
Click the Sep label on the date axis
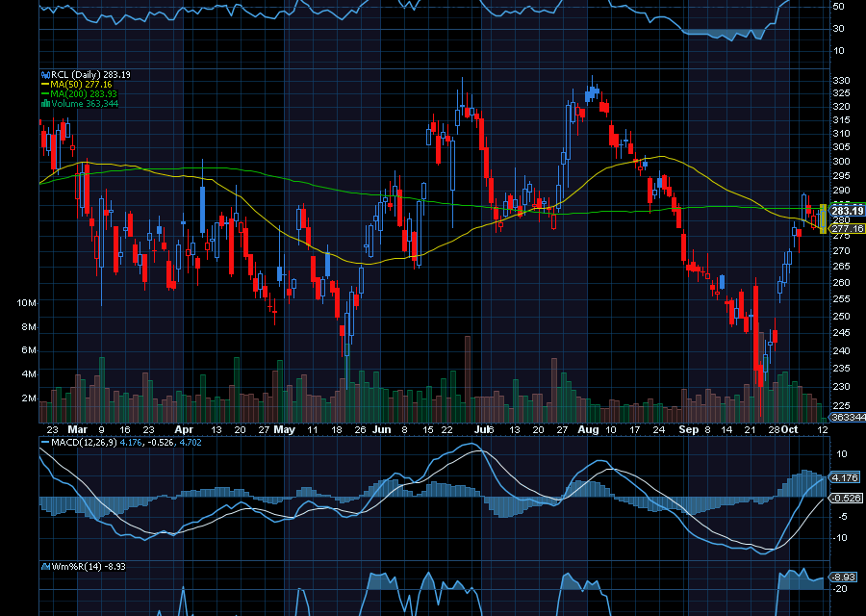point(689,430)
